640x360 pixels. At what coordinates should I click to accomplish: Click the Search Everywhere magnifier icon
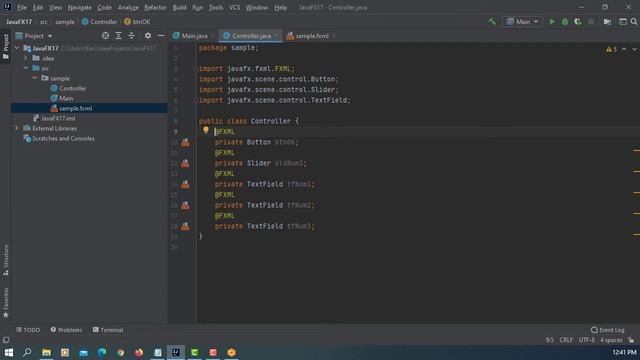[x=633, y=22]
